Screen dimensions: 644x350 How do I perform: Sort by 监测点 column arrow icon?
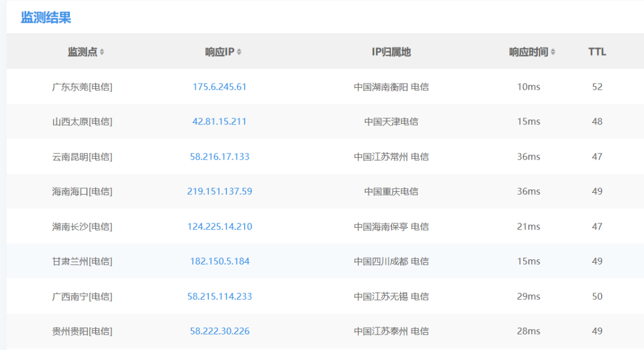(102, 52)
